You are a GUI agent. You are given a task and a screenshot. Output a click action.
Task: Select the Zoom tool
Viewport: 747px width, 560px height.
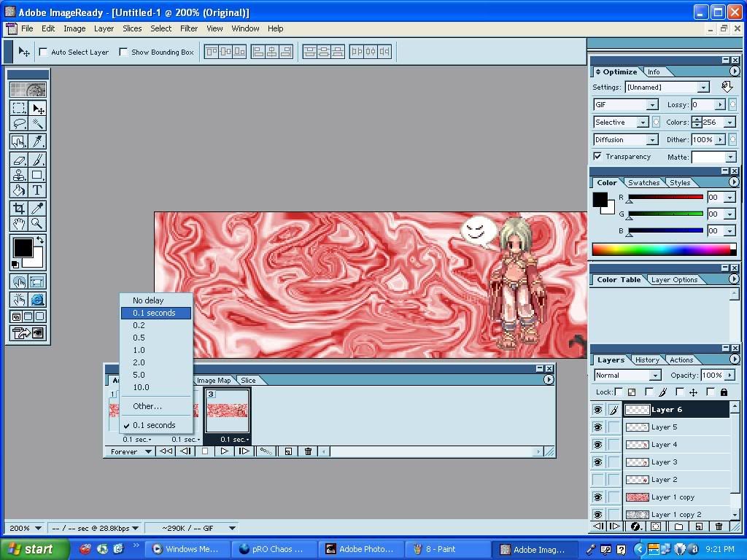coord(37,223)
